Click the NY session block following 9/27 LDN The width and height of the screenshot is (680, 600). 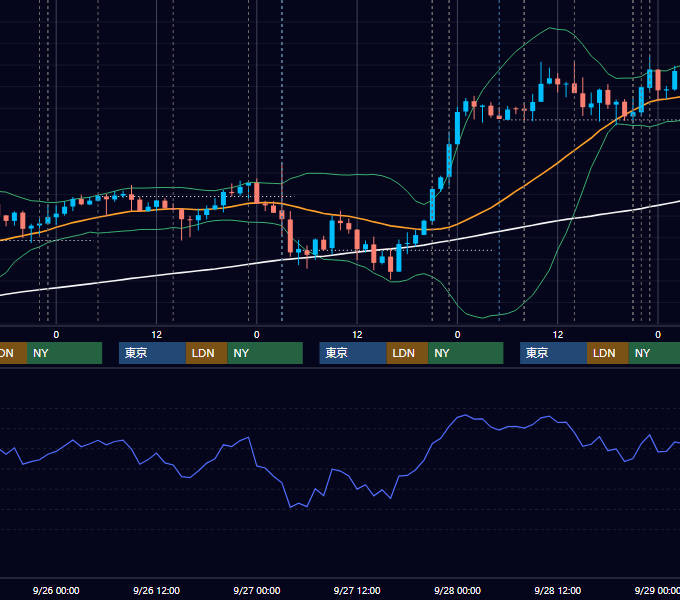point(466,353)
